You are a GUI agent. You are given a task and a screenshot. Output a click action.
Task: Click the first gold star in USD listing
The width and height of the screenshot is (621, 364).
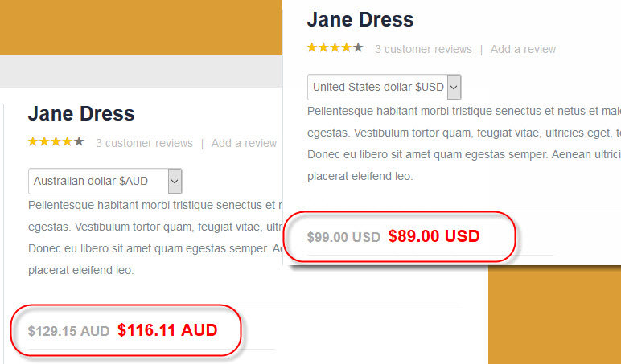coord(312,48)
